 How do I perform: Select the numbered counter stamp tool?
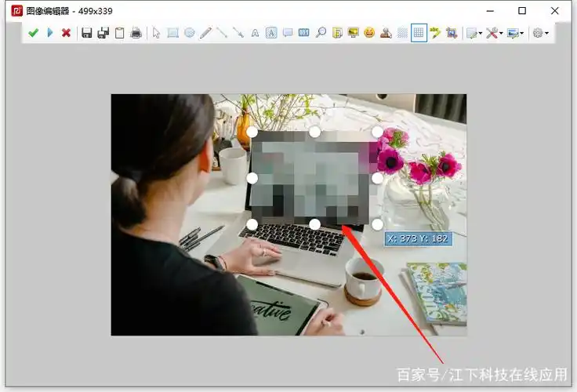point(304,33)
